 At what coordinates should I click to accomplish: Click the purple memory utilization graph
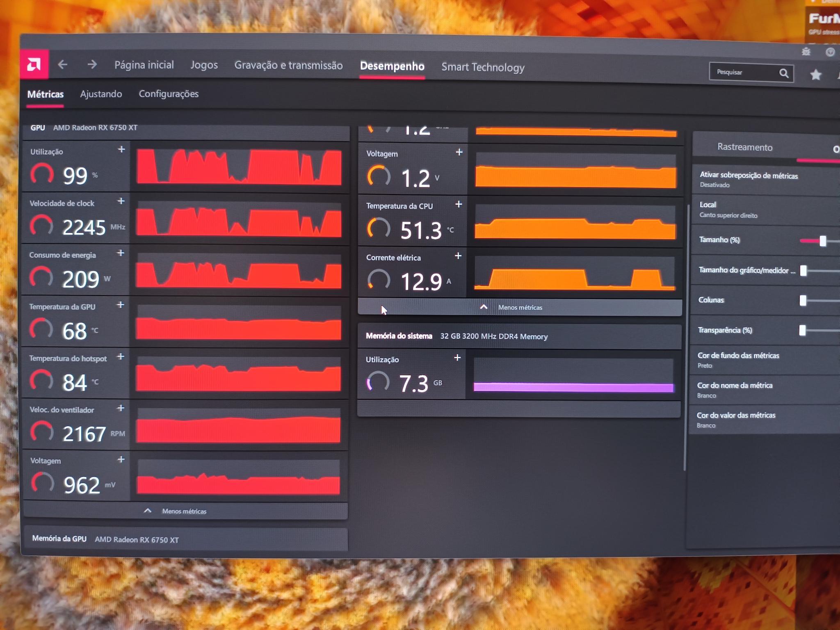click(573, 375)
